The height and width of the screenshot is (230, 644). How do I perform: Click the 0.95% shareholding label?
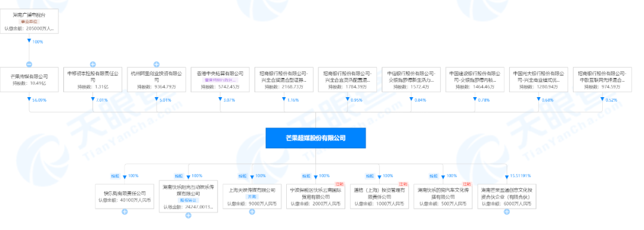pos(356,100)
